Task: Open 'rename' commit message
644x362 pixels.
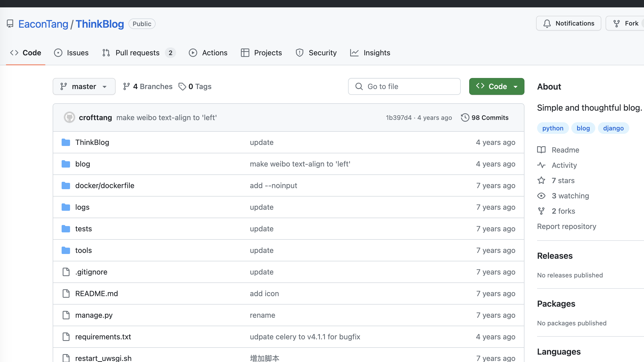Action: (262, 315)
